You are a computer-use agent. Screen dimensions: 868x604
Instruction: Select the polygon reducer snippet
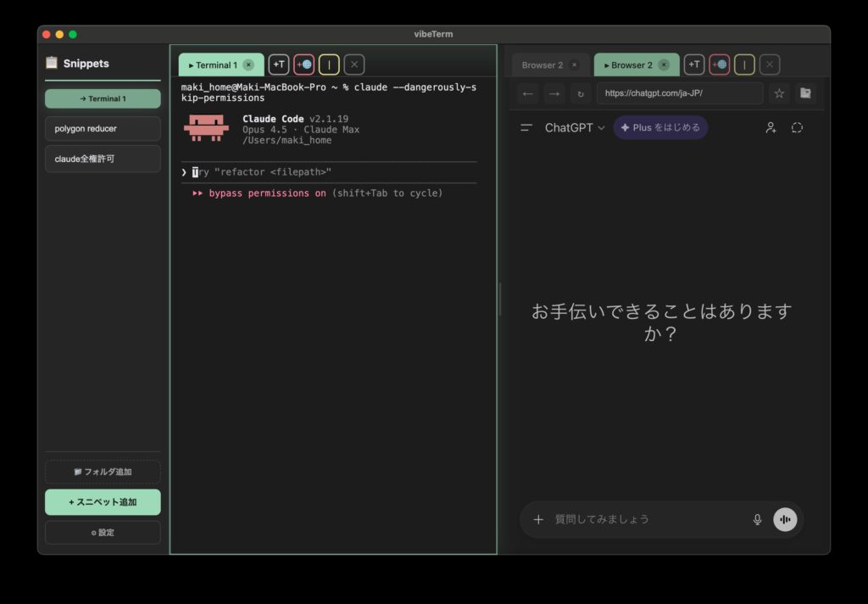tap(103, 129)
